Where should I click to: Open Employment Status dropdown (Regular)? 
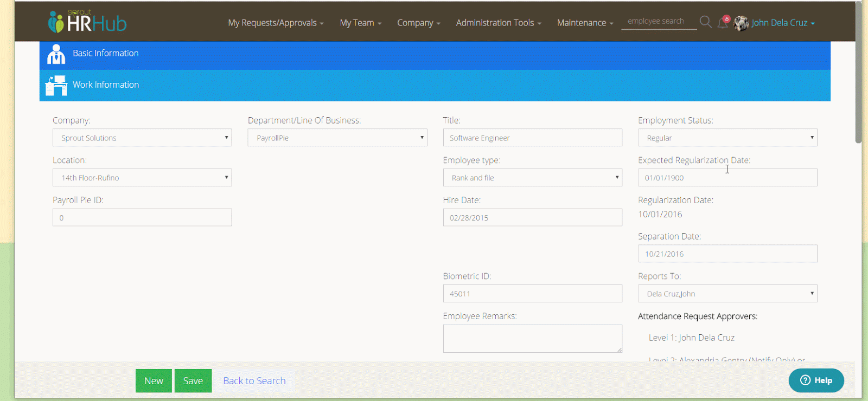click(727, 138)
